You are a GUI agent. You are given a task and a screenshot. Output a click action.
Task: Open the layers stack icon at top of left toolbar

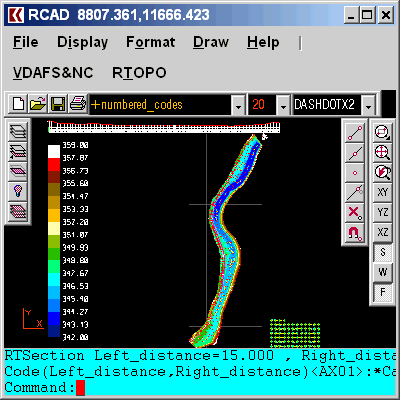pos(18,132)
